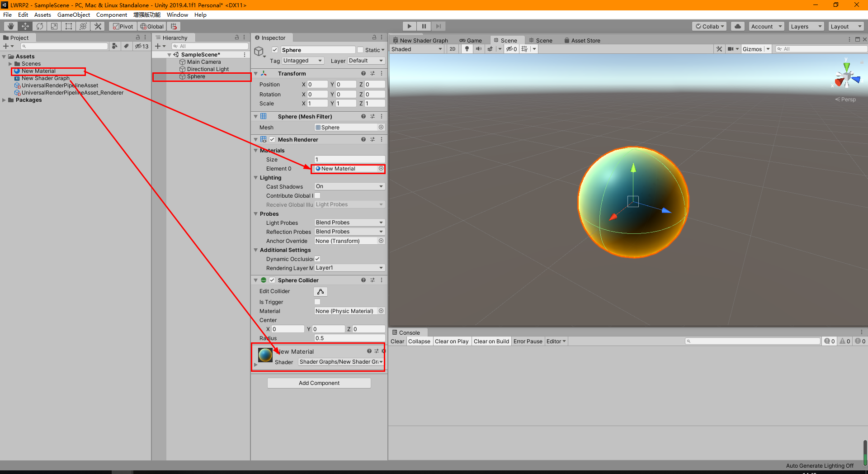Click the scene visibility eye icon
Viewport: 868px width, 474px height.
point(509,48)
